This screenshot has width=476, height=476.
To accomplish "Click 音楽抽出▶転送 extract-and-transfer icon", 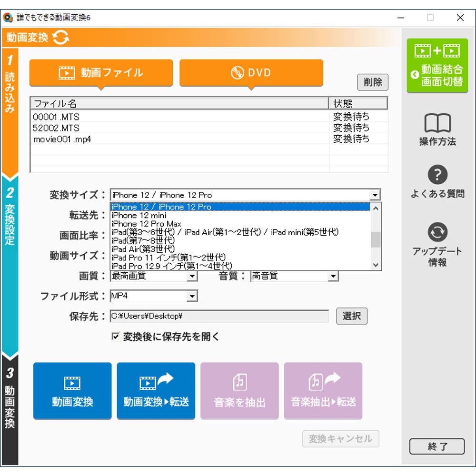I will pyautogui.click(x=323, y=390).
